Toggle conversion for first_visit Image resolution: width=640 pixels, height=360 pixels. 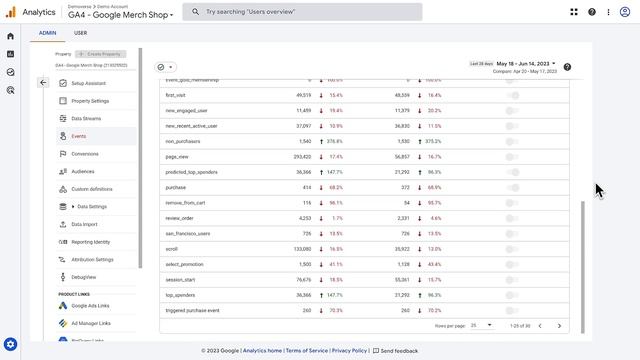coord(512,96)
